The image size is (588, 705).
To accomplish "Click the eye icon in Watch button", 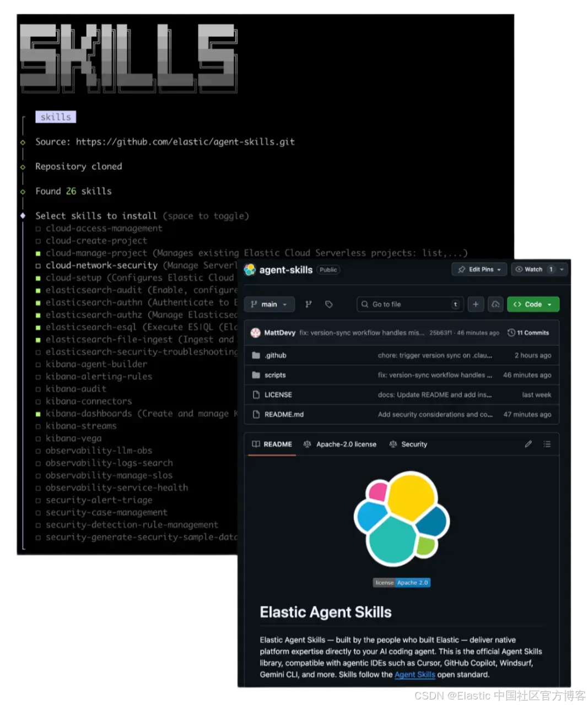I will point(519,269).
